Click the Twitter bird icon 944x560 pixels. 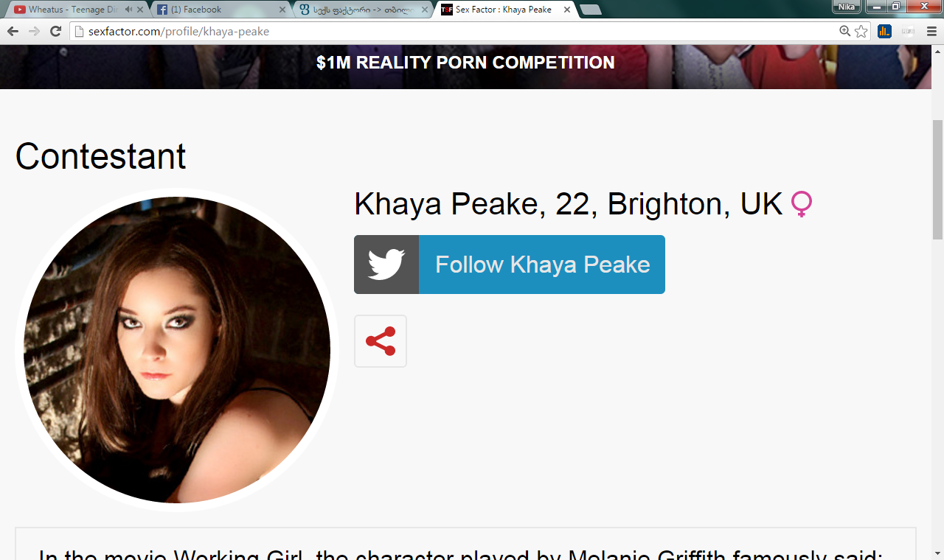386,265
